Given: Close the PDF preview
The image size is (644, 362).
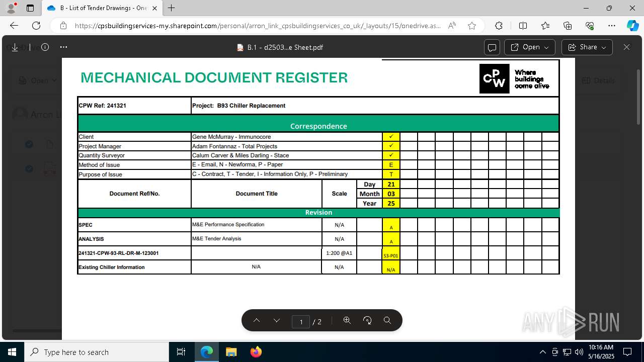Looking at the screenshot, I should pos(626,47).
